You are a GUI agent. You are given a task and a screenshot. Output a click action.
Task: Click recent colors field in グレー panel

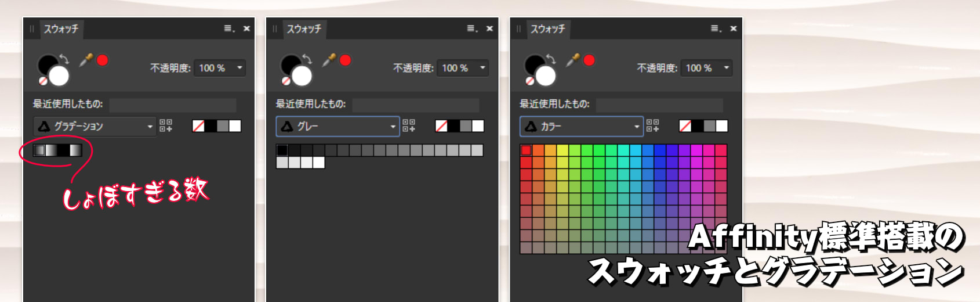(x=416, y=105)
